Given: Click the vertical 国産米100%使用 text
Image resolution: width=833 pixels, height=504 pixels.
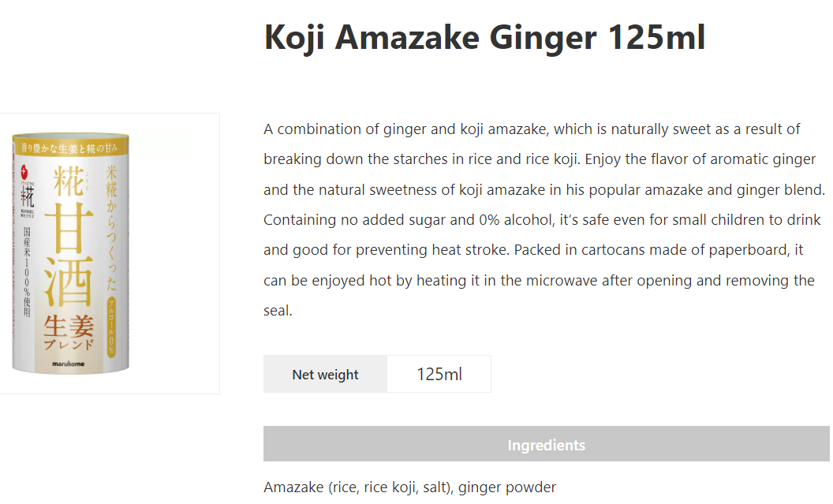Looking at the screenshot, I should pyautogui.click(x=27, y=272).
